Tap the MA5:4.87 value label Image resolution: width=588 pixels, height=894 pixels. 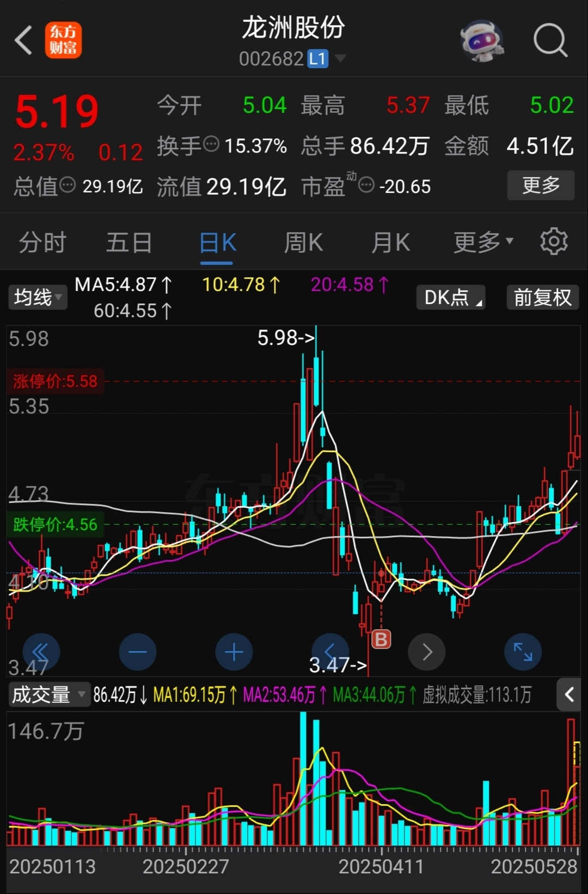tap(123, 284)
